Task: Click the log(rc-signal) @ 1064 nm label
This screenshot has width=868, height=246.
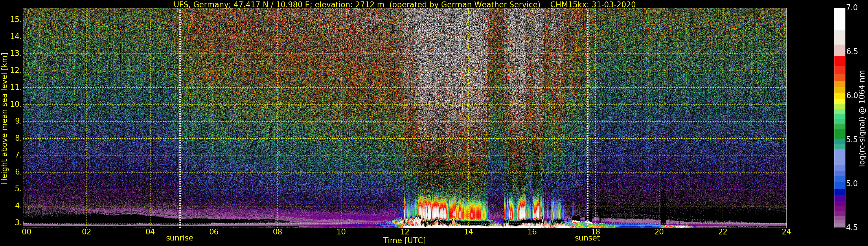Action: [862, 118]
